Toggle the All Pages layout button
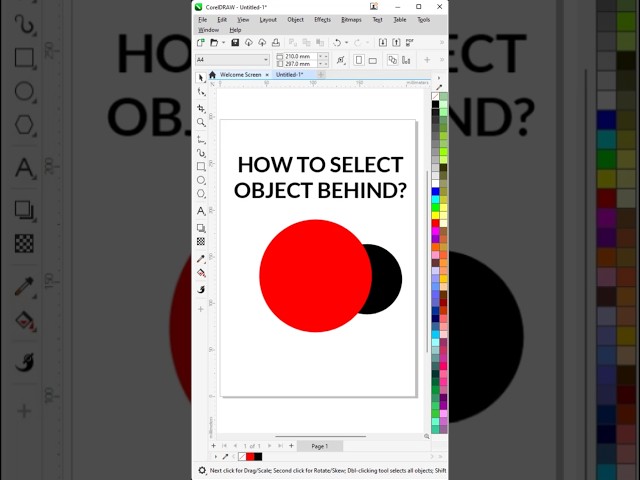640x480 pixels. click(392, 60)
